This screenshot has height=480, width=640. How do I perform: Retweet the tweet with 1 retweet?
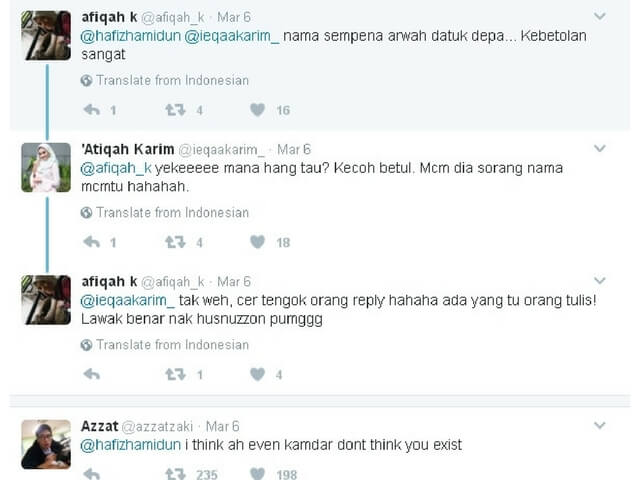coord(175,374)
